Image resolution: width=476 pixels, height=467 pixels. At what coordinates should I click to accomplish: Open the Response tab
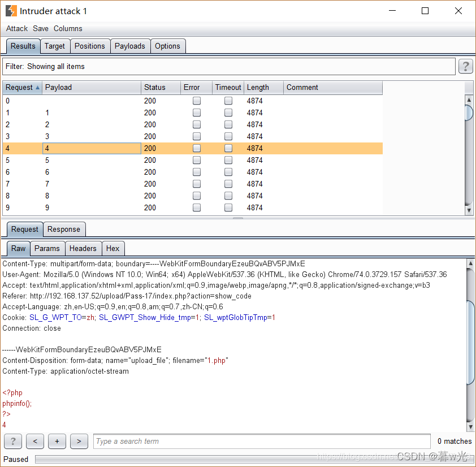64,229
